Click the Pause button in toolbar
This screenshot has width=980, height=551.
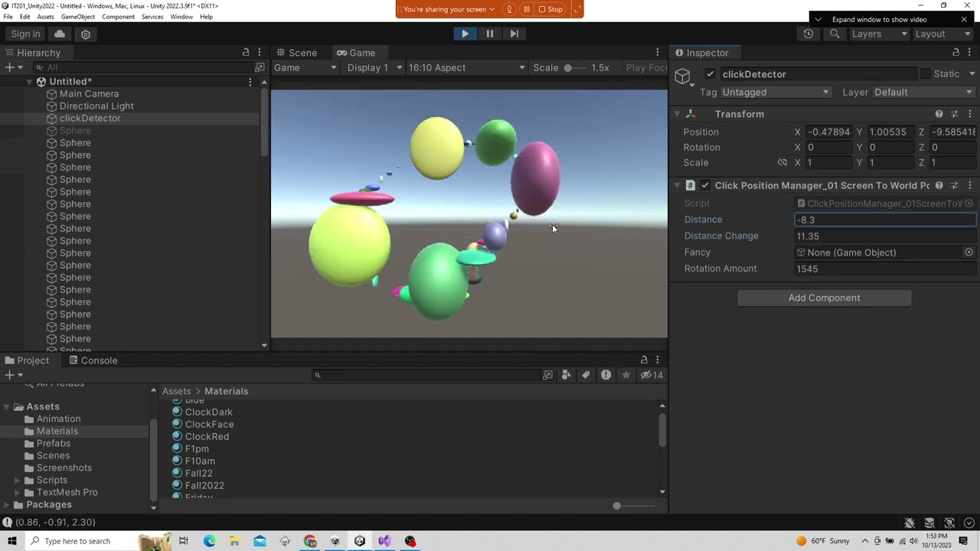(x=489, y=34)
